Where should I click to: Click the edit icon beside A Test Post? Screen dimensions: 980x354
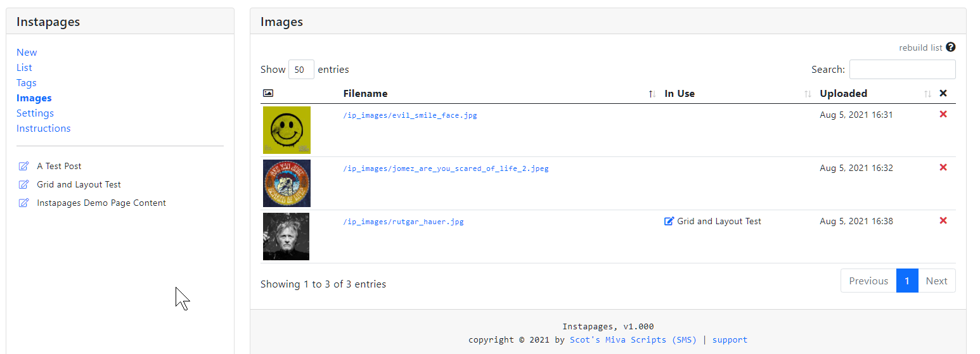[24, 166]
